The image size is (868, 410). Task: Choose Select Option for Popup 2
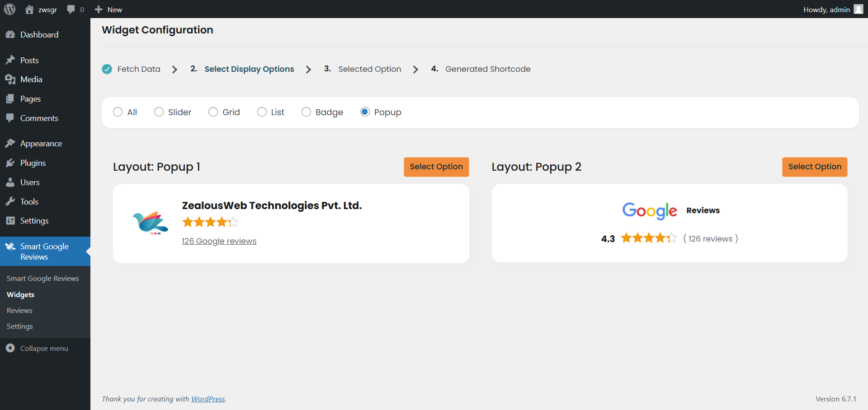[815, 167]
